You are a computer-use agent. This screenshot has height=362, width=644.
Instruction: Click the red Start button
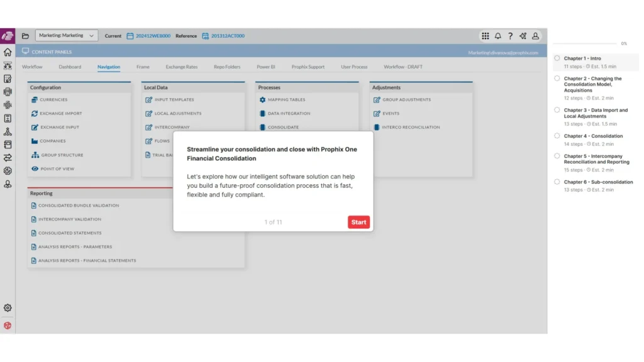tap(358, 222)
